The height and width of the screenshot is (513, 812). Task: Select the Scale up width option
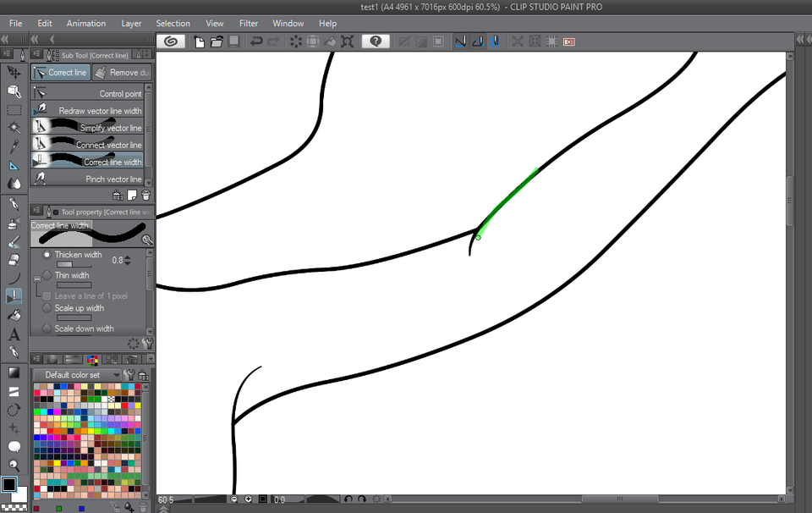[47, 308]
